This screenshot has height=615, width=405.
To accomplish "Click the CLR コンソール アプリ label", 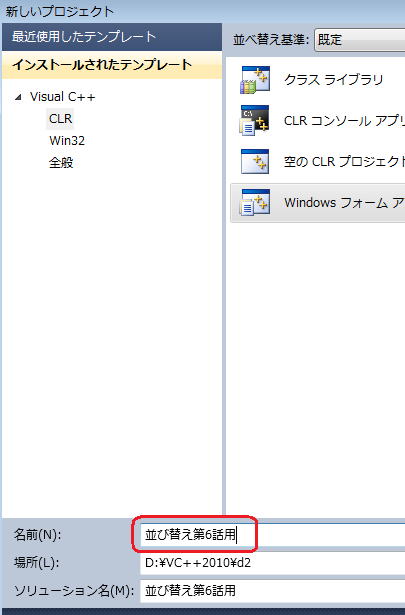I will click(x=344, y=121).
